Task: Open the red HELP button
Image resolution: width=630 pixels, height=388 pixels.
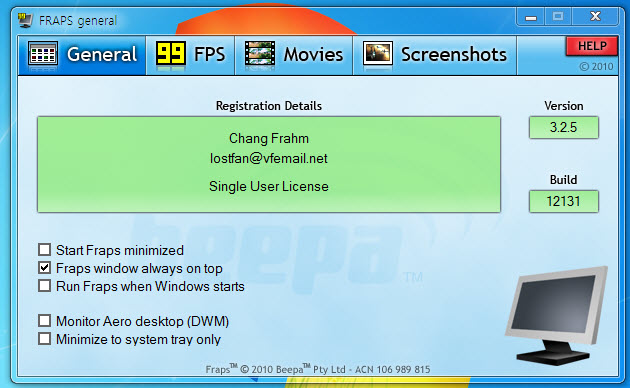Action: tap(592, 46)
